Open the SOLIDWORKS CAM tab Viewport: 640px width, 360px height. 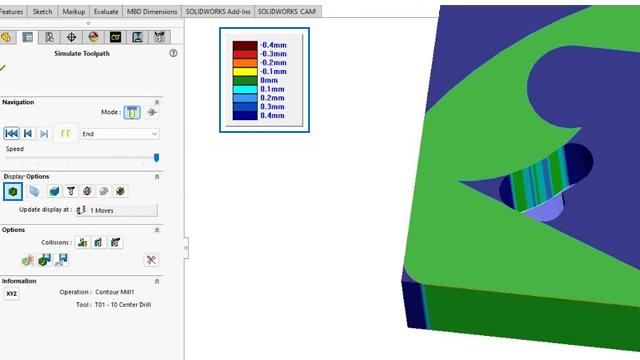tap(287, 11)
